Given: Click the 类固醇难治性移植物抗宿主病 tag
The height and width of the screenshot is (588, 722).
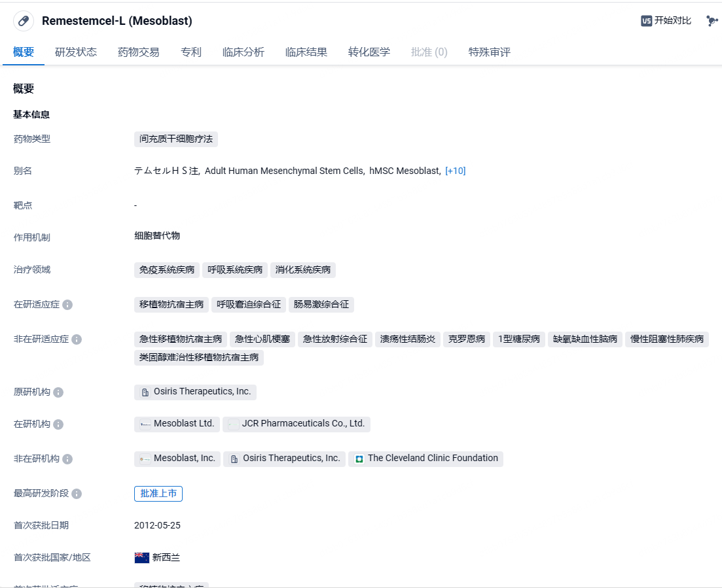Looking at the screenshot, I should coord(199,358).
